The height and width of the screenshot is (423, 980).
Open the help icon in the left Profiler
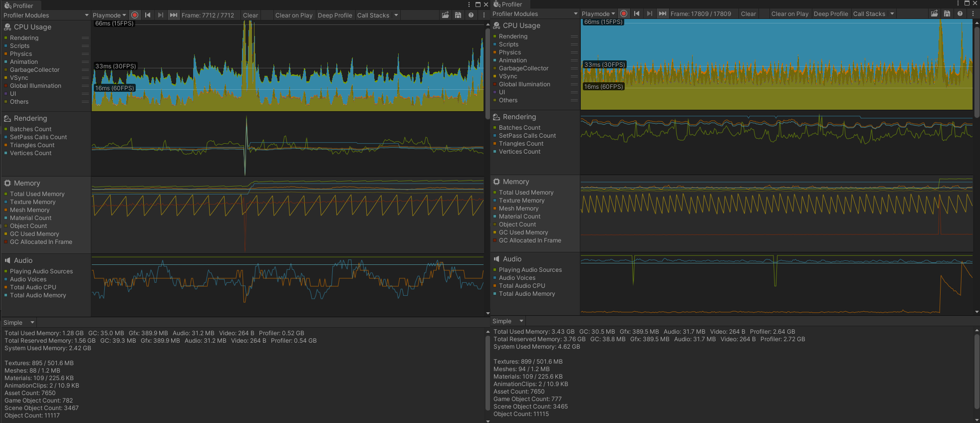471,15
